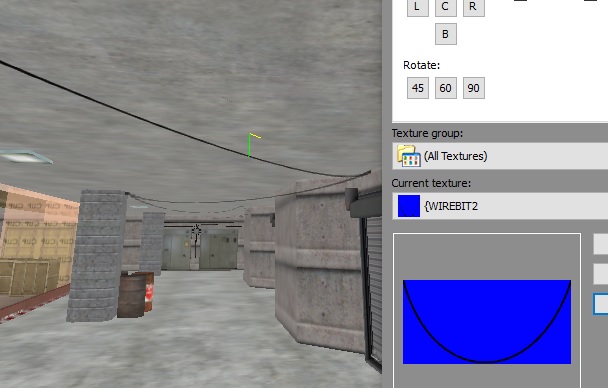
Task: Click the WIREBIT2 texture preview image
Action: coord(487,322)
